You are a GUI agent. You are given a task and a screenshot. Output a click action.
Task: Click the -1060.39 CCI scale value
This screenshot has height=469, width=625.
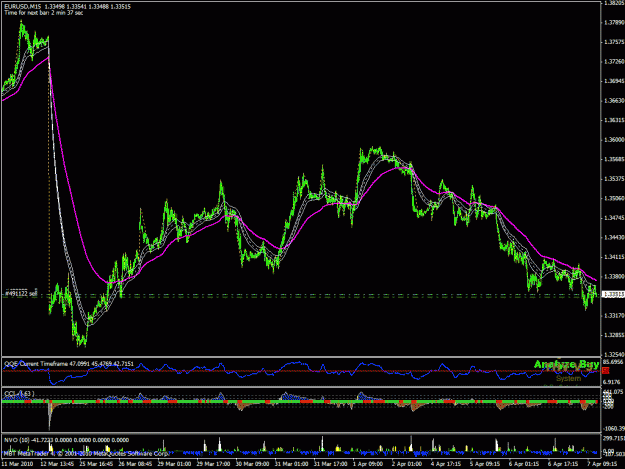click(x=614, y=429)
